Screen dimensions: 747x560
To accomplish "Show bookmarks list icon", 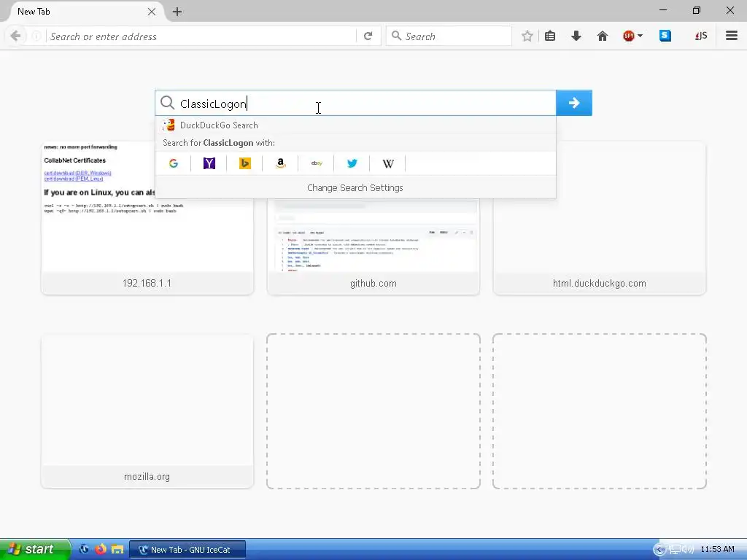I will point(550,36).
